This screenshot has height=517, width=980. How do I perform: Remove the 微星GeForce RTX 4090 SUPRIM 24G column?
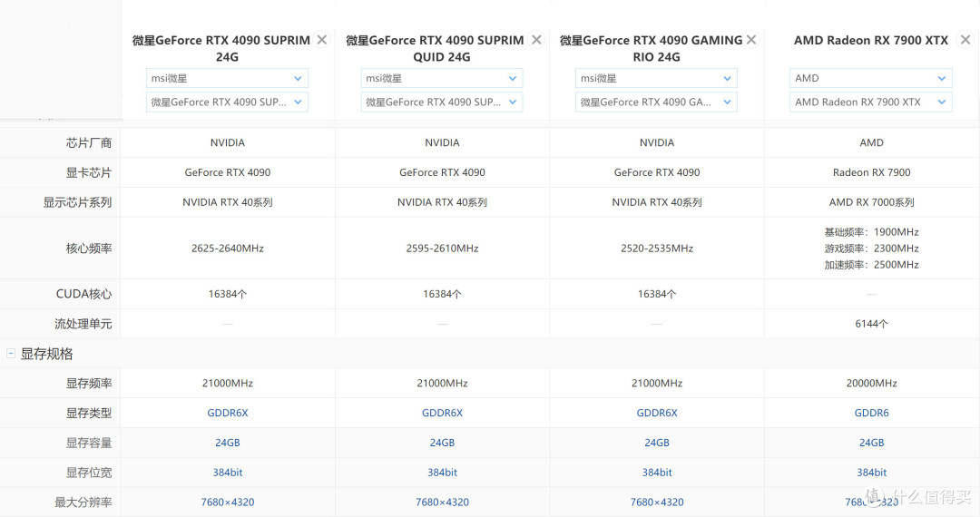(x=322, y=40)
